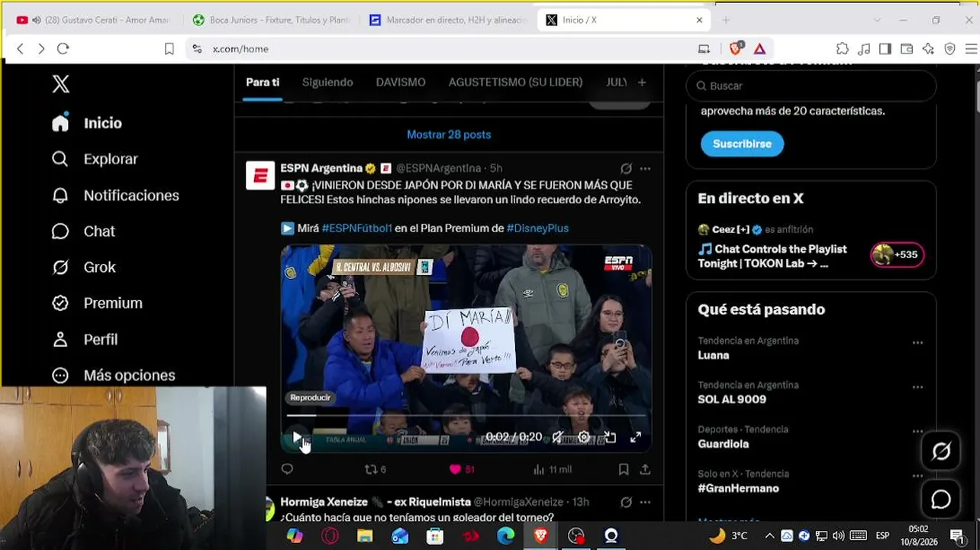Open Microsoft Edge from the taskbar
This screenshot has height=550, width=980.
[x=505, y=535]
